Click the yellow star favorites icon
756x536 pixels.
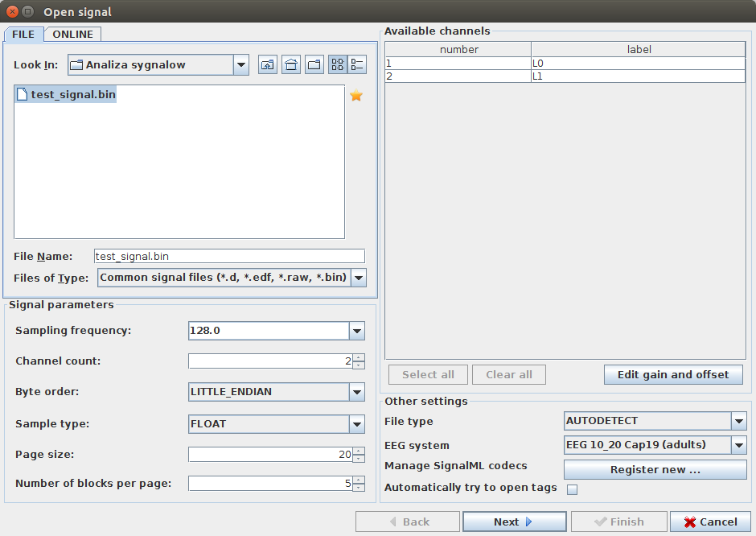(356, 96)
